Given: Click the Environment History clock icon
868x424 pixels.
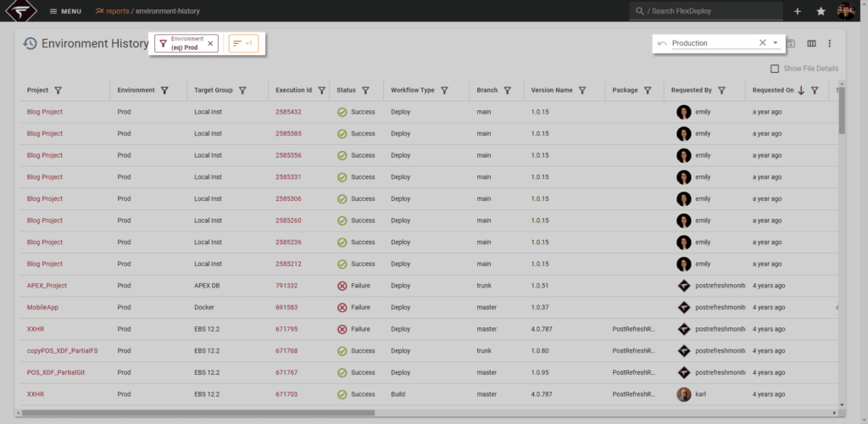Looking at the screenshot, I should point(30,43).
